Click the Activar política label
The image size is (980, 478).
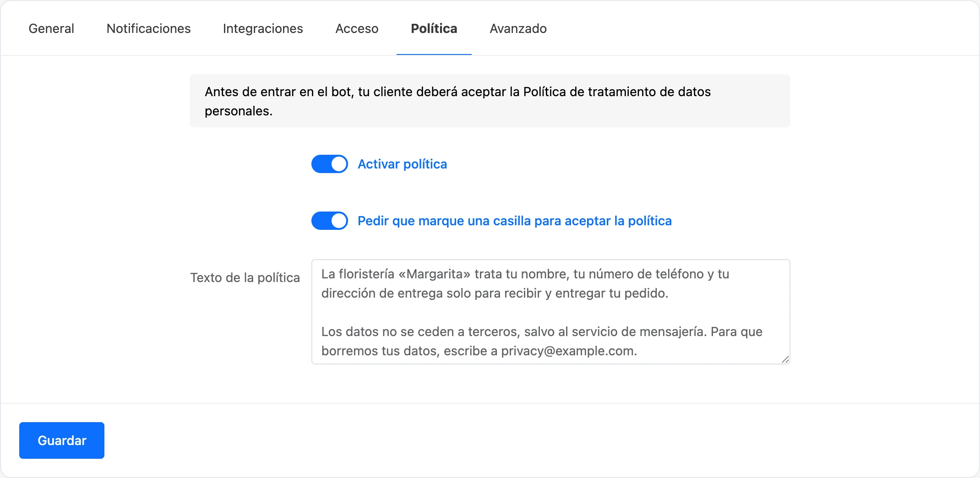tap(402, 164)
